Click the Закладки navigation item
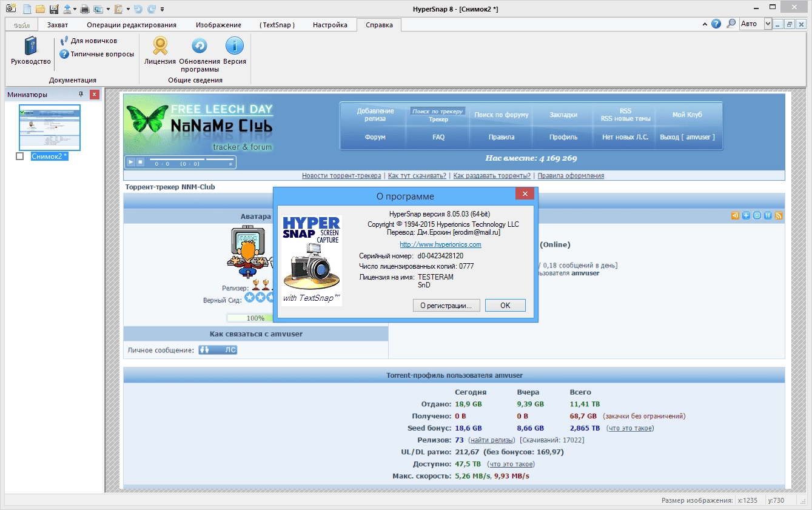812x510 pixels. (x=563, y=115)
